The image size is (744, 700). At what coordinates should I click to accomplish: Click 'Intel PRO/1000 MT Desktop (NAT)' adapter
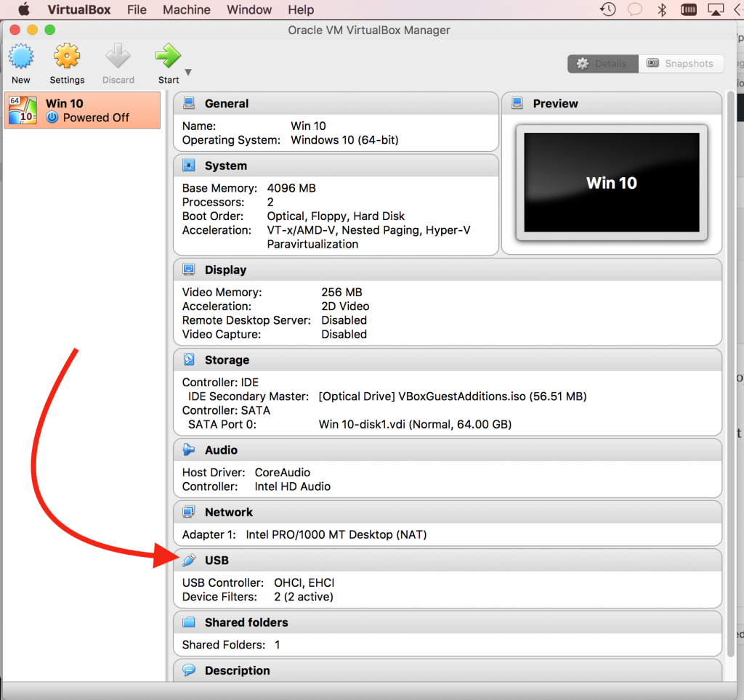pos(336,534)
